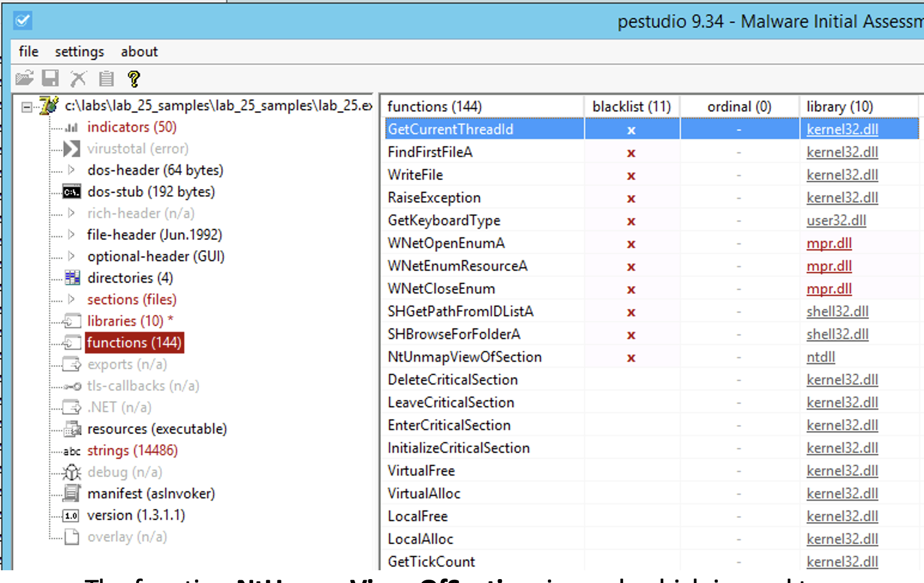Open the file menu

(29, 52)
